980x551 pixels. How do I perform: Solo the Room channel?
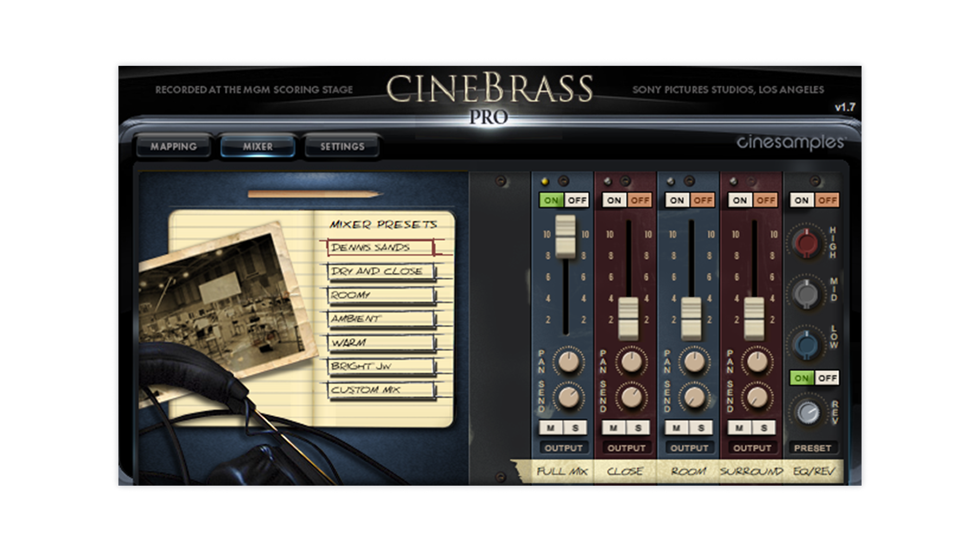[x=701, y=428]
